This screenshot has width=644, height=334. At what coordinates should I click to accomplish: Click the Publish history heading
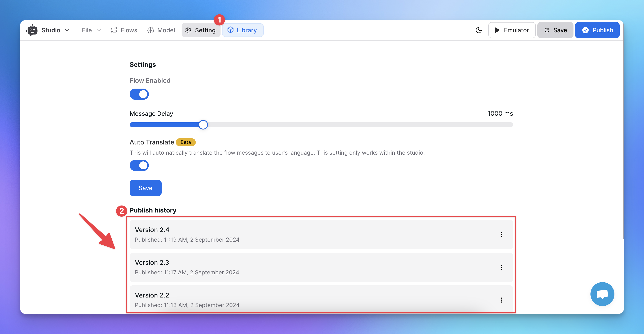153,210
